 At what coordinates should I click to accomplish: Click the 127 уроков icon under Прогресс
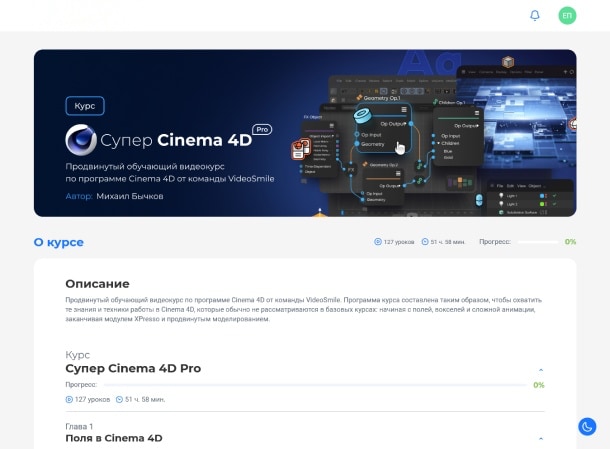[69, 399]
